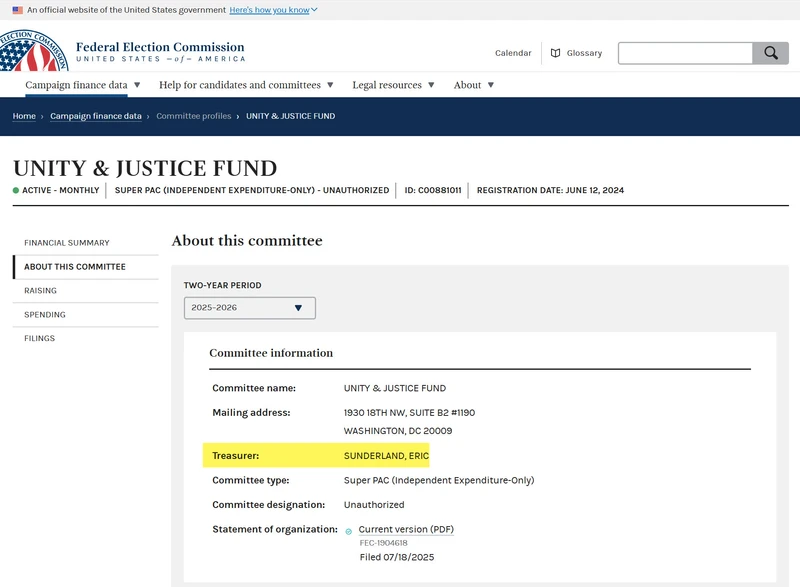Select Raising in side navigation
Viewport: 800px width, 587px height.
(x=40, y=291)
